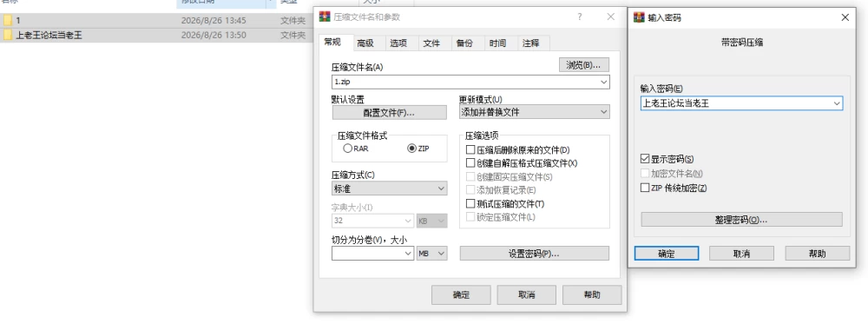Open the 更新模式 dropdown

pyautogui.click(x=603, y=112)
